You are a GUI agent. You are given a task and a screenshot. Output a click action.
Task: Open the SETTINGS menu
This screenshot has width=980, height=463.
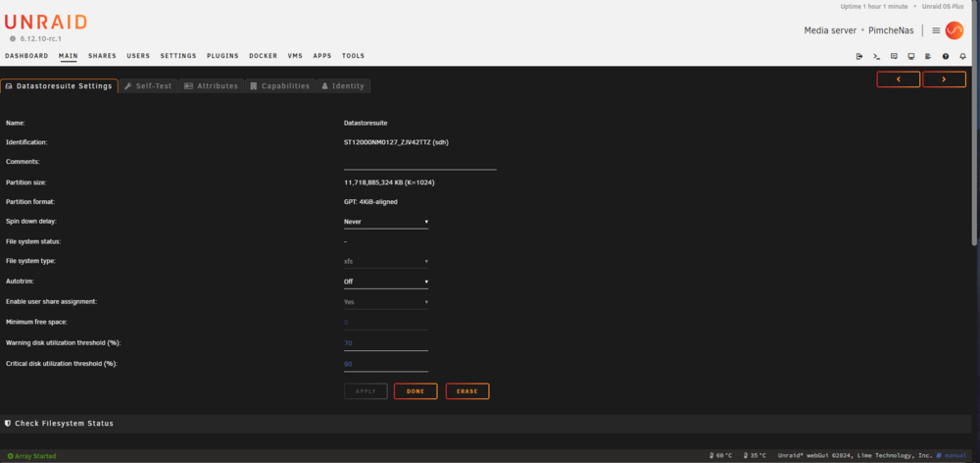178,56
